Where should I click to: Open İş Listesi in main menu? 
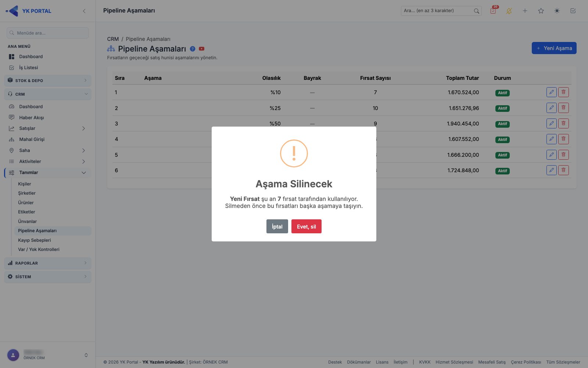29,68
